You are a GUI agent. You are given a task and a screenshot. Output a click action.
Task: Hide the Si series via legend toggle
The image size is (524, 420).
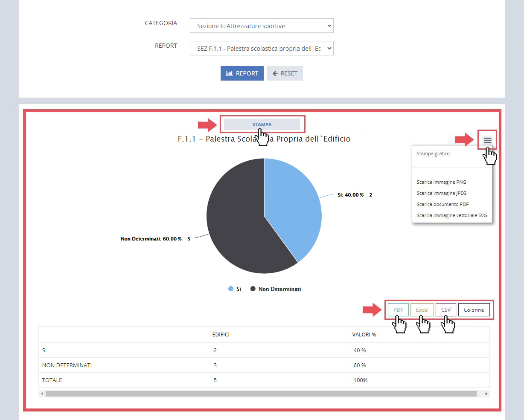(234, 289)
